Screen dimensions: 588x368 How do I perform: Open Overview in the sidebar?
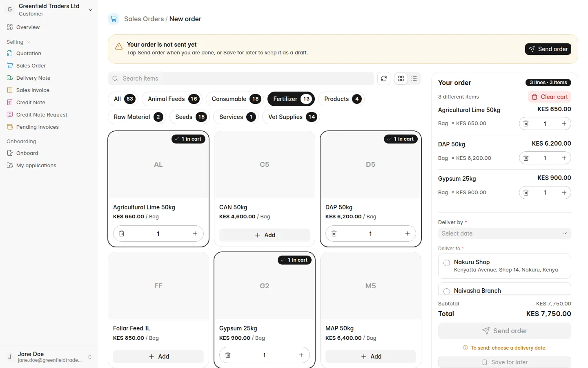click(x=49, y=27)
